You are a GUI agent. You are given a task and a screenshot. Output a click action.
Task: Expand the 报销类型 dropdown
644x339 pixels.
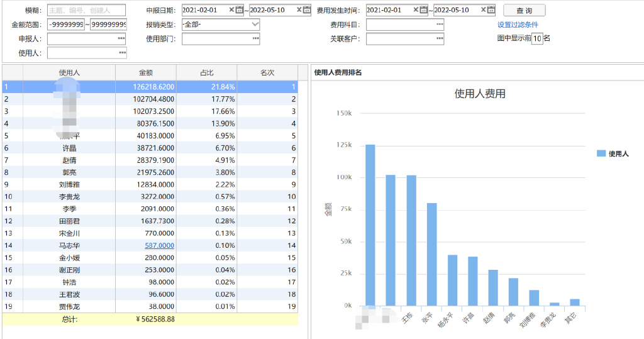click(254, 25)
